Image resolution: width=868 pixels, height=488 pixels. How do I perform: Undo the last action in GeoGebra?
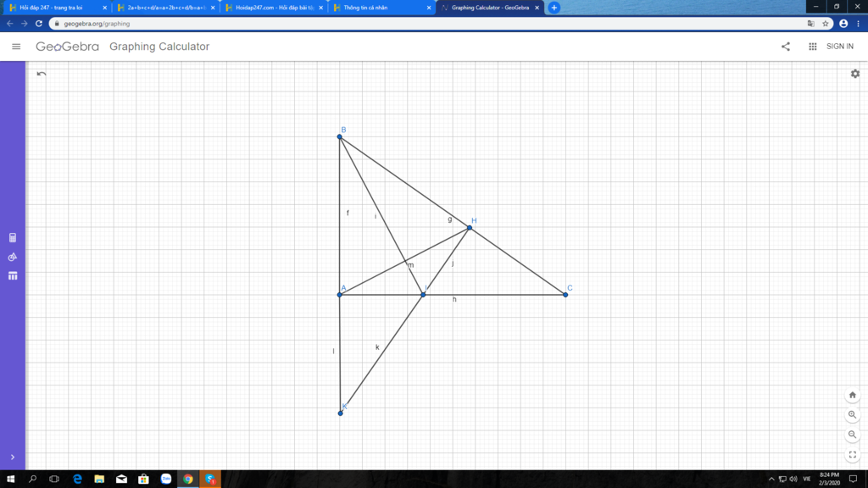coord(42,74)
